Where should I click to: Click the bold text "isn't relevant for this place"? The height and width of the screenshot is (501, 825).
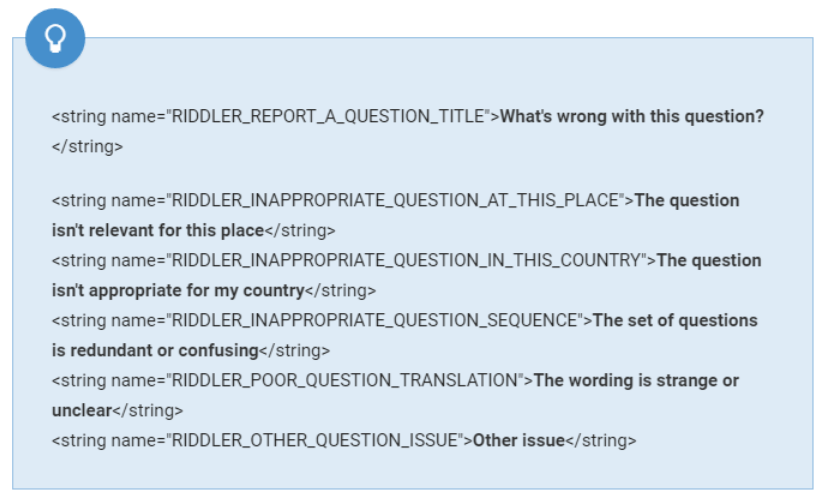coord(157,230)
